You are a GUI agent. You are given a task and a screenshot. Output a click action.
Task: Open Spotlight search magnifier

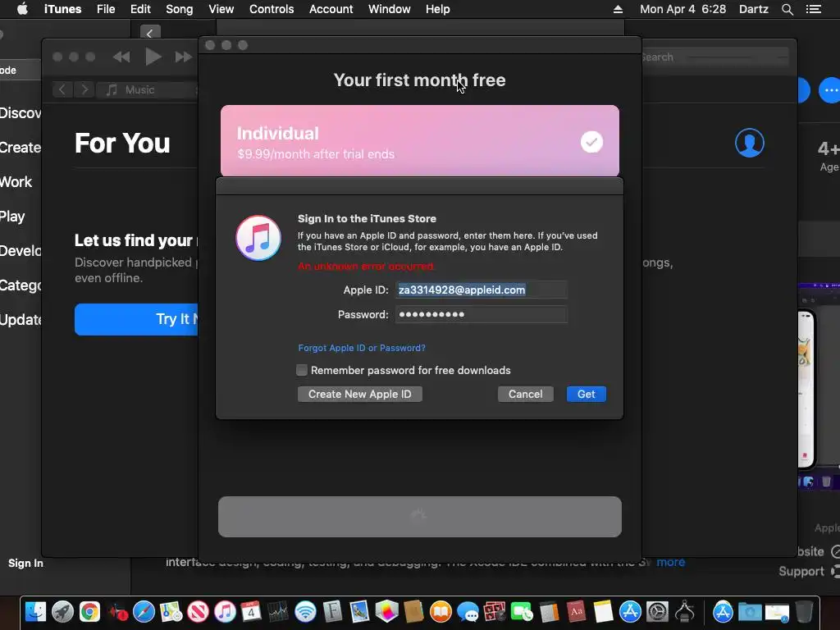click(x=787, y=9)
